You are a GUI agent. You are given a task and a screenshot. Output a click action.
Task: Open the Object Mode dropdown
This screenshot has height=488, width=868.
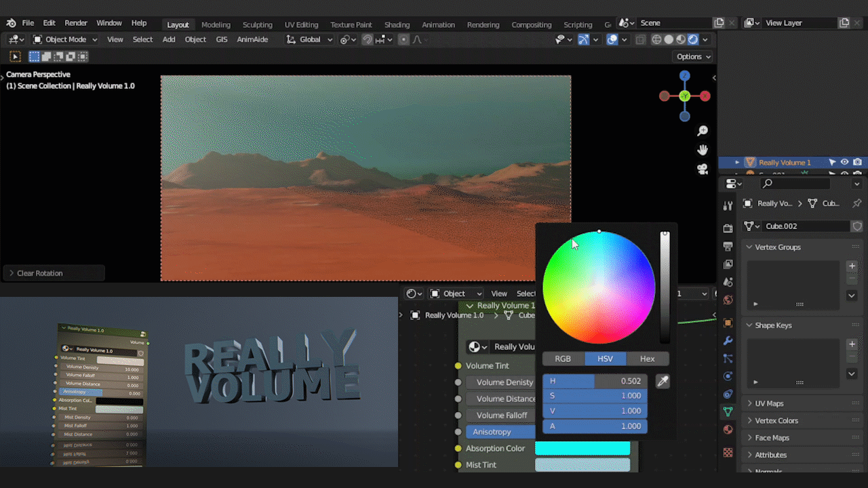65,39
